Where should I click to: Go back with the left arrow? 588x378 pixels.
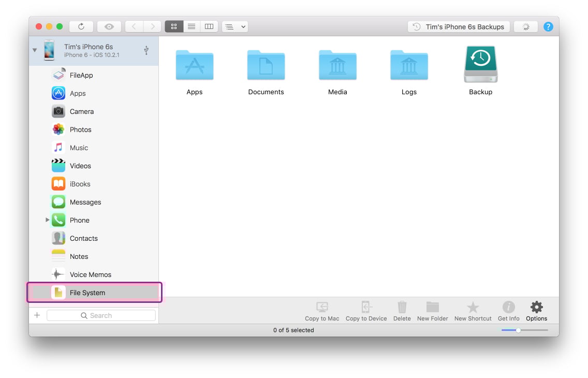[134, 26]
